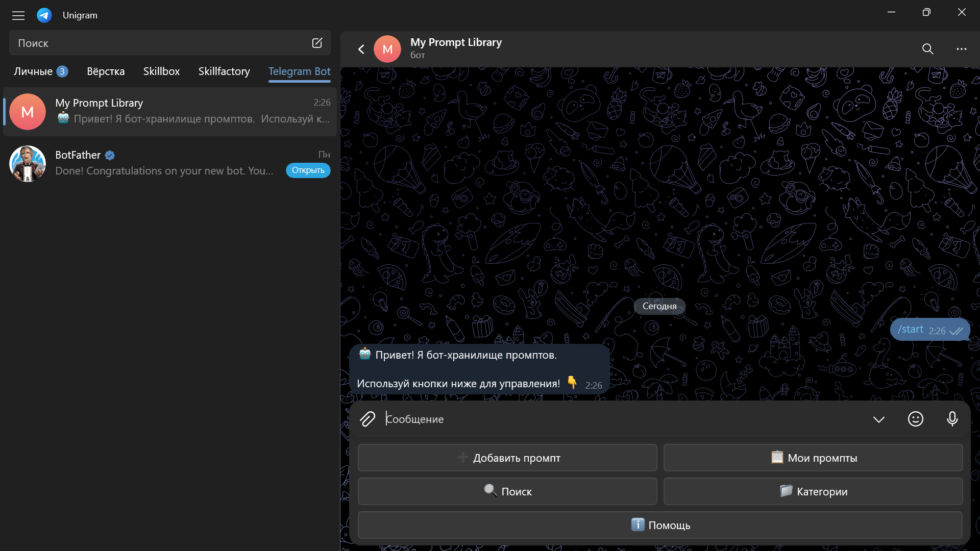
Task: Open the emoji picker
Action: 916,419
